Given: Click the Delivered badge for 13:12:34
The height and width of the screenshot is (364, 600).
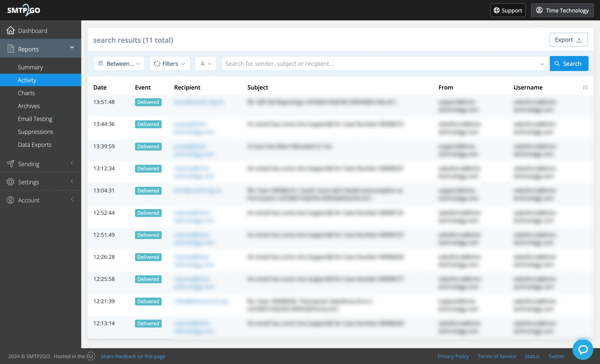Looking at the screenshot, I should click(x=148, y=168).
